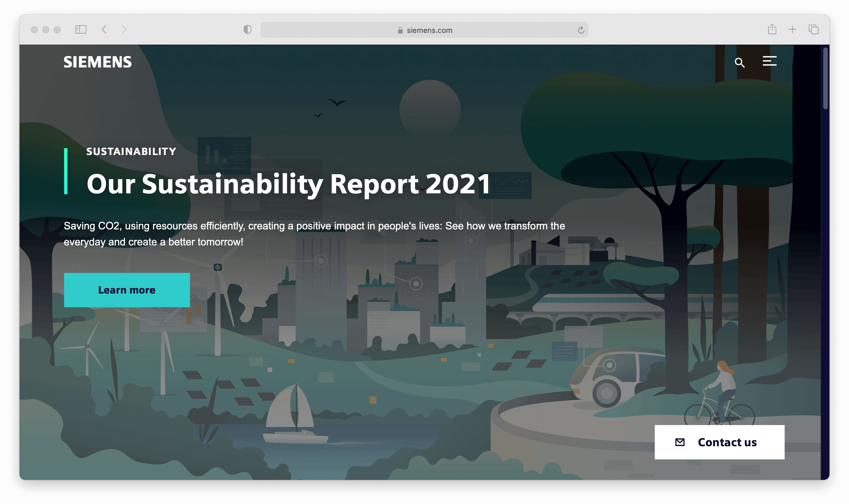
Task: Toggle the Safari sidebar panel
Action: click(81, 29)
